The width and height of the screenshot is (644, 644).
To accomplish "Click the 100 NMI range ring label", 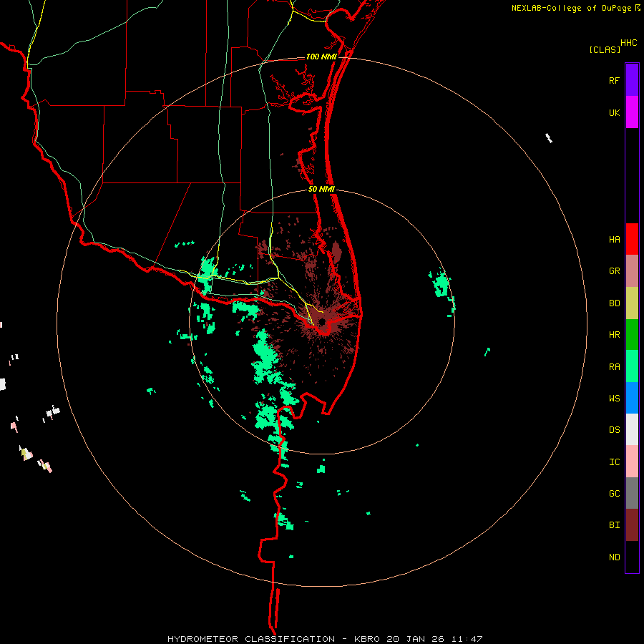I will 321,57.
